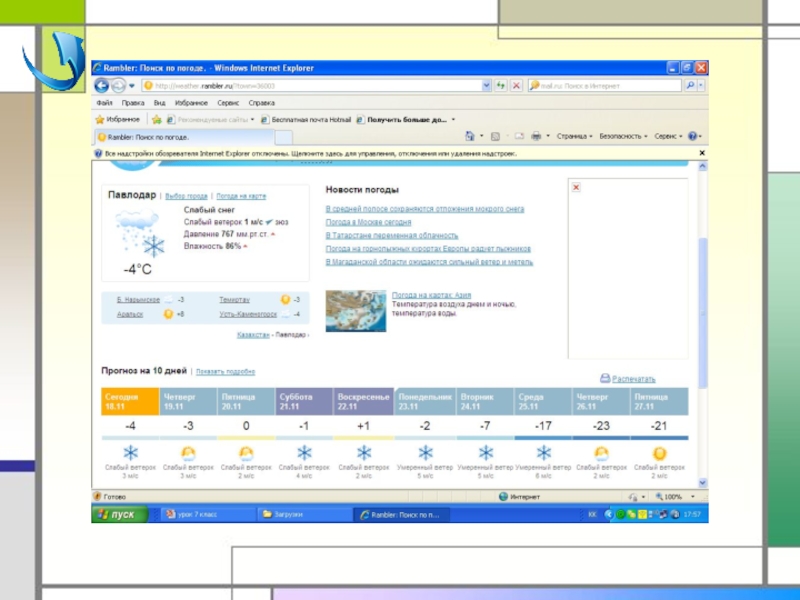Open the Вид menu
Screen dimensions: 800x600
[160, 103]
